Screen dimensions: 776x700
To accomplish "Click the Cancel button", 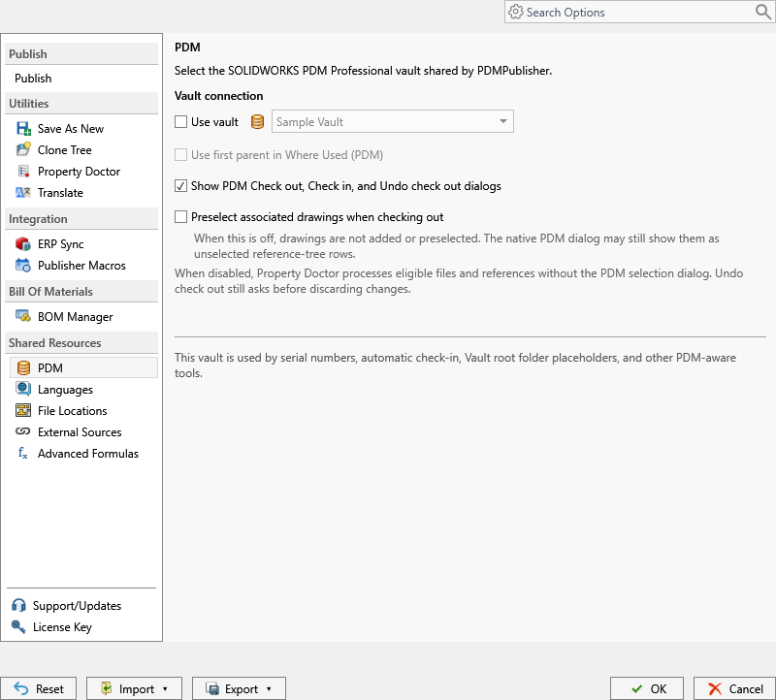I will click(x=734, y=688).
